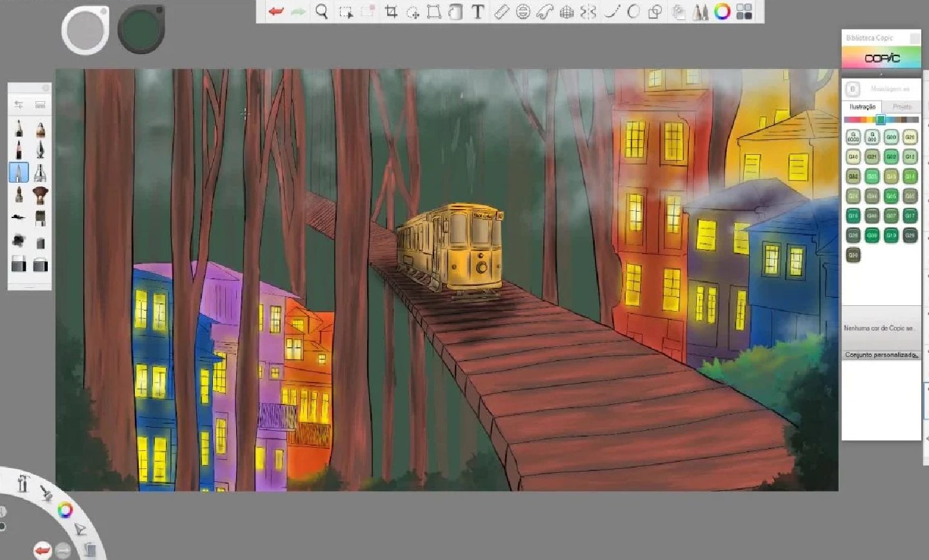Select the rectangular Selection tool
The height and width of the screenshot is (560, 929).
[x=346, y=12]
